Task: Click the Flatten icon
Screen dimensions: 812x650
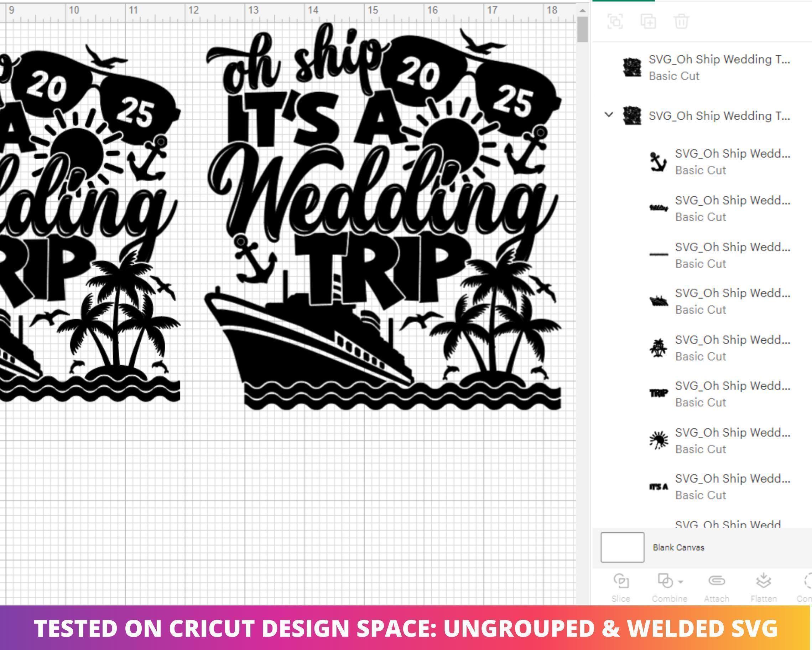Action: (x=764, y=587)
